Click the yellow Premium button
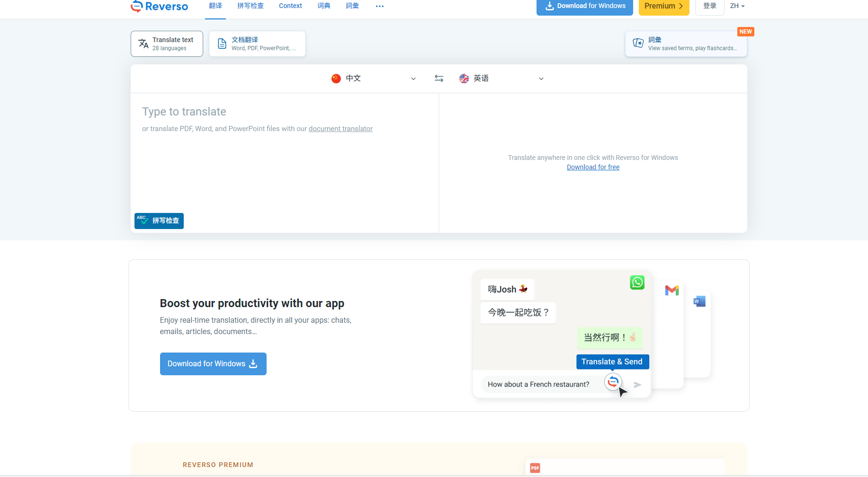 664,6
